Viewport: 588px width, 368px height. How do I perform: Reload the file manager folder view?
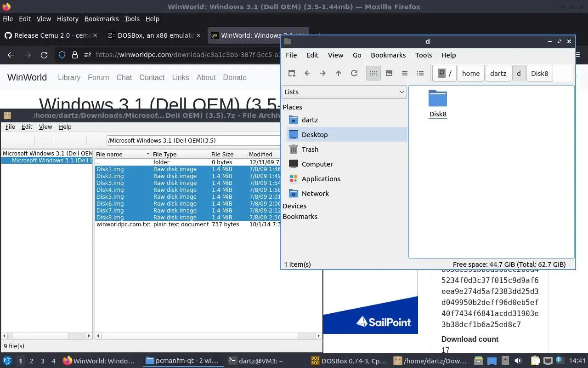click(x=354, y=73)
